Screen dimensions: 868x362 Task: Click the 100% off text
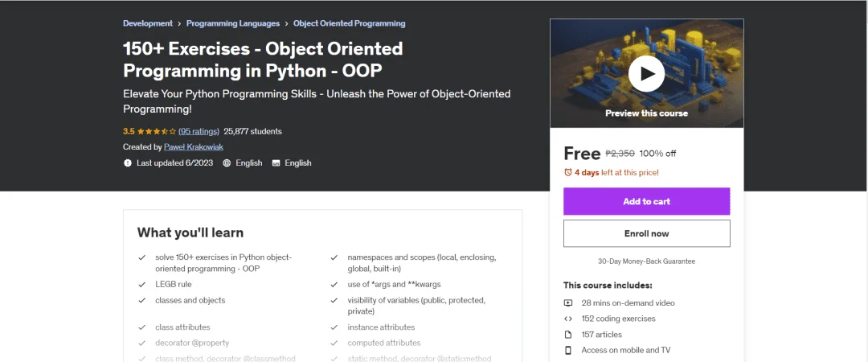tap(657, 154)
